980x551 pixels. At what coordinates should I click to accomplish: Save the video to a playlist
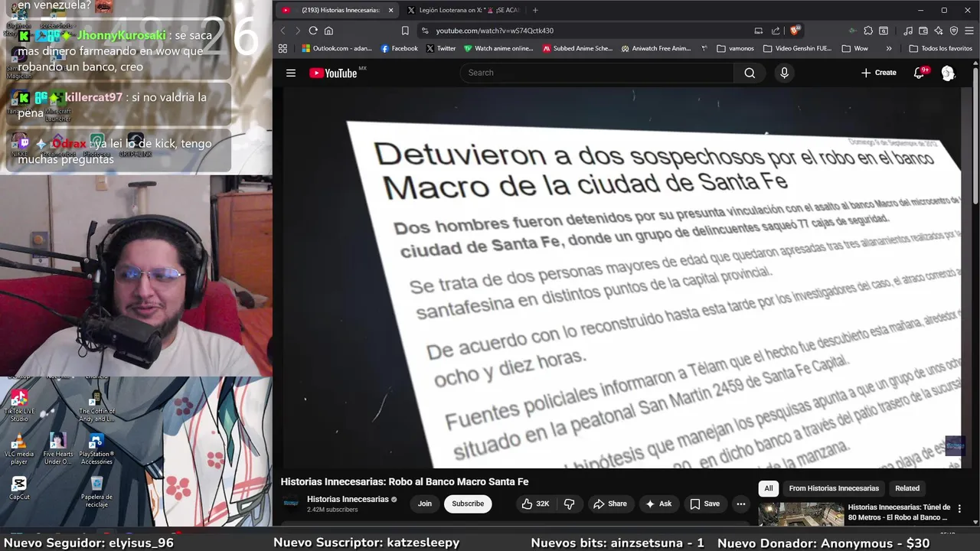click(705, 504)
